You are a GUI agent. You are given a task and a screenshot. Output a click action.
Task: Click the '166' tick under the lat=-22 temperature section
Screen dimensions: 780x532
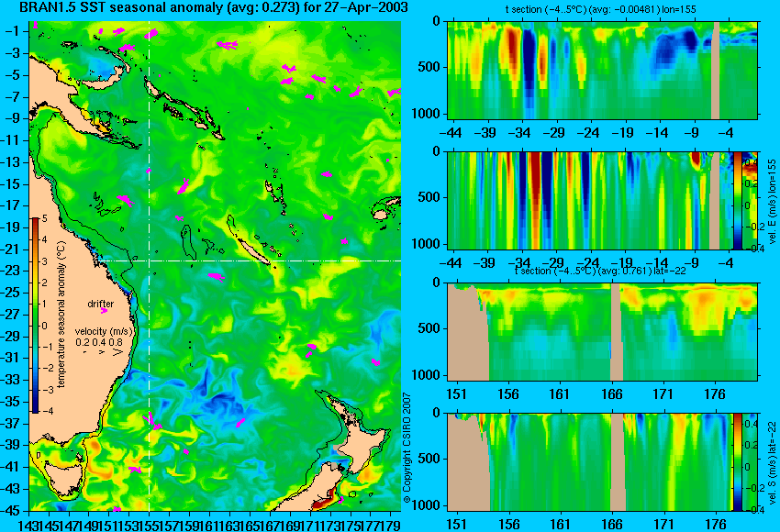click(x=611, y=394)
